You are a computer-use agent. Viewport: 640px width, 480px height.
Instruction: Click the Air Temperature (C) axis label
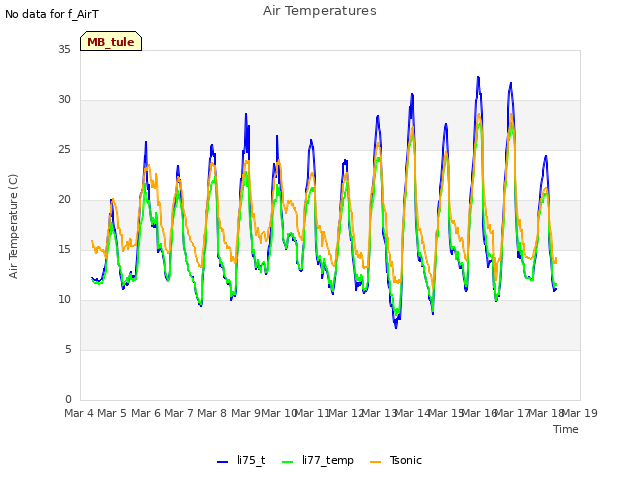pos(13,227)
